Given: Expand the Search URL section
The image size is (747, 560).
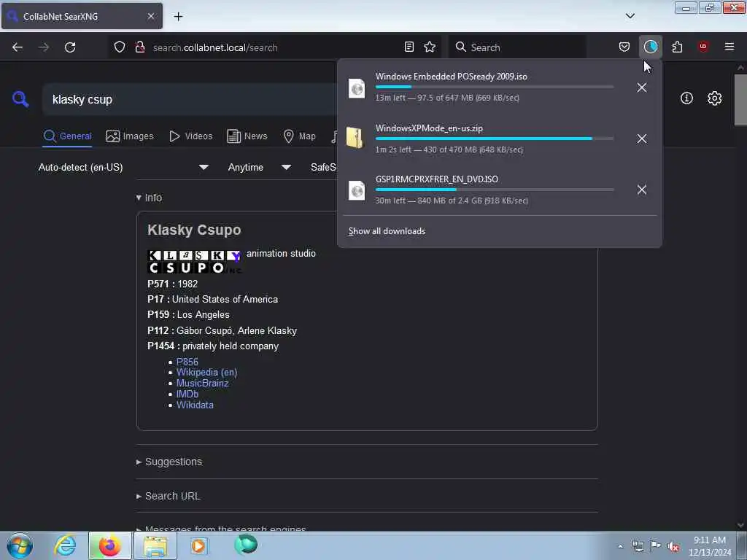Looking at the screenshot, I should tap(169, 496).
